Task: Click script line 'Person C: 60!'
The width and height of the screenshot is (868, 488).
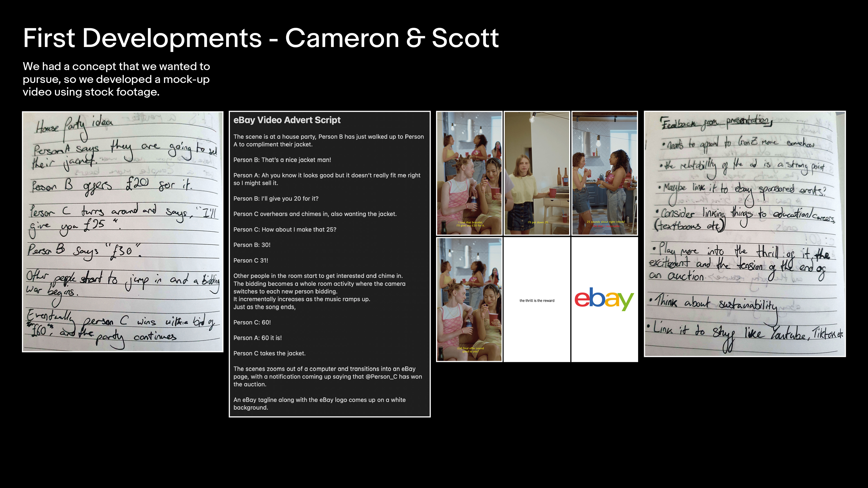Action: (x=252, y=322)
